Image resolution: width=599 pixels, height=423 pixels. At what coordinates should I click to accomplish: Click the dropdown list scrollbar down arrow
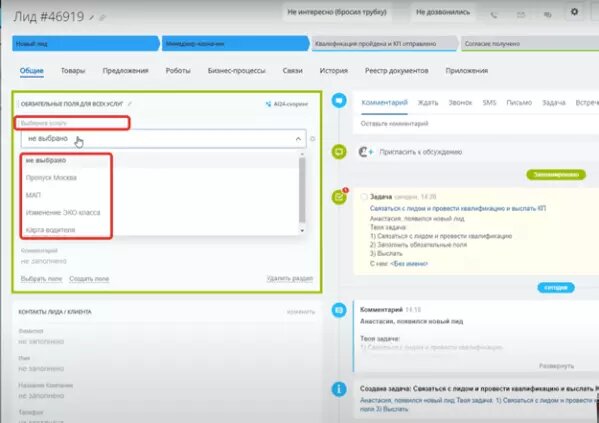click(x=302, y=230)
